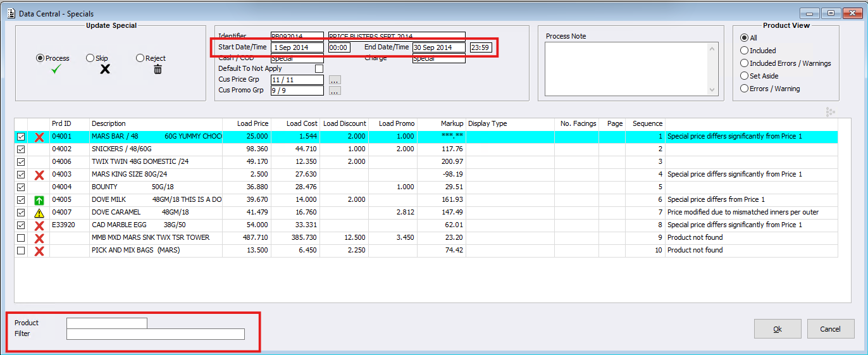
Task: Click the green checkmark Process icon
Action: click(x=57, y=69)
